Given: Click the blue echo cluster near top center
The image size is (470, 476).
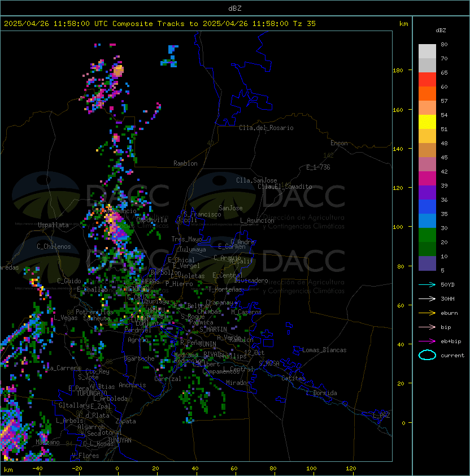Looking at the screenshot, I should (x=171, y=56).
